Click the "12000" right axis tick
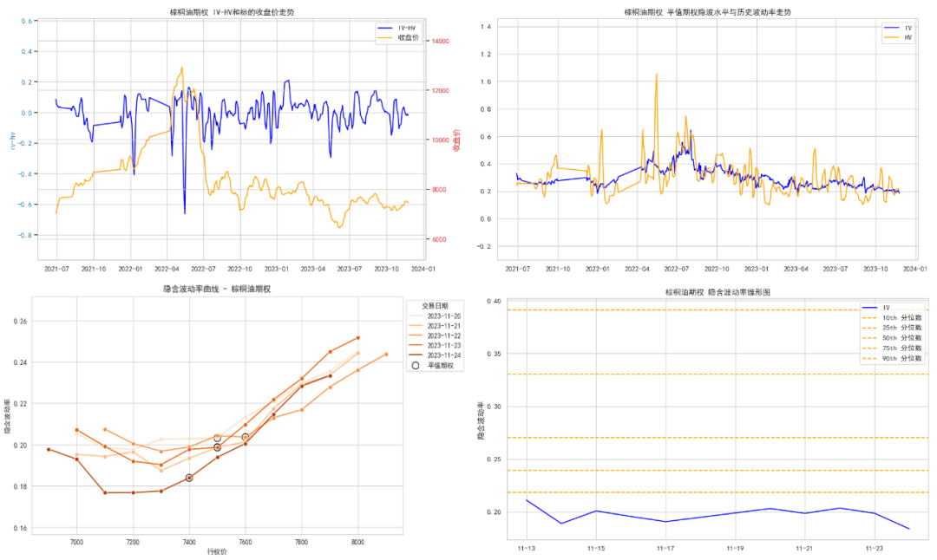The width and height of the screenshot is (937, 560). (x=441, y=91)
